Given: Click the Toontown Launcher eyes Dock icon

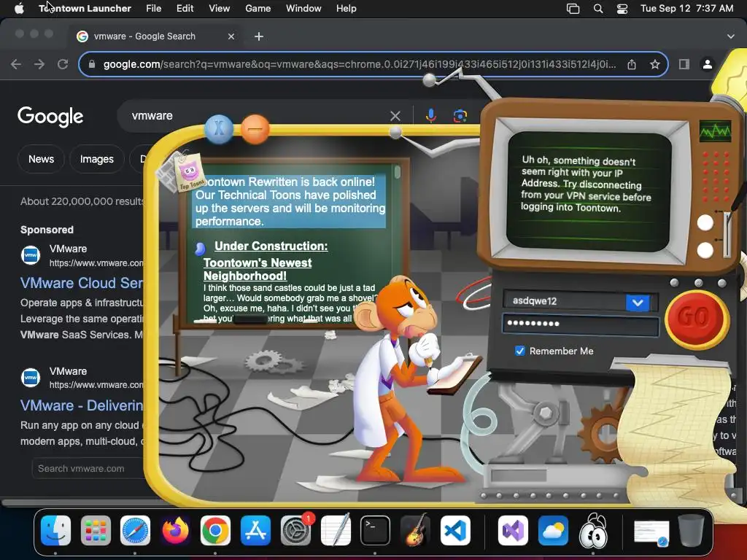Looking at the screenshot, I should tap(592, 531).
